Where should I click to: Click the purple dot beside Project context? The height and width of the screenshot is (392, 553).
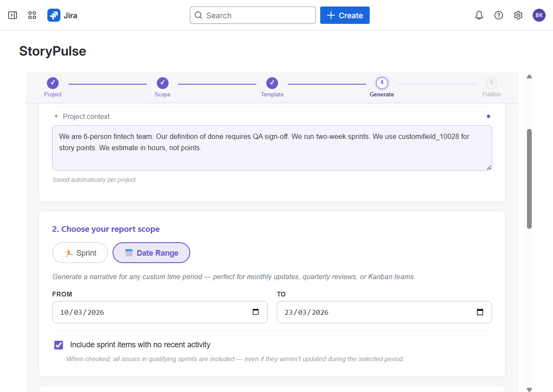pyautogui.click(x=488, y=116)
